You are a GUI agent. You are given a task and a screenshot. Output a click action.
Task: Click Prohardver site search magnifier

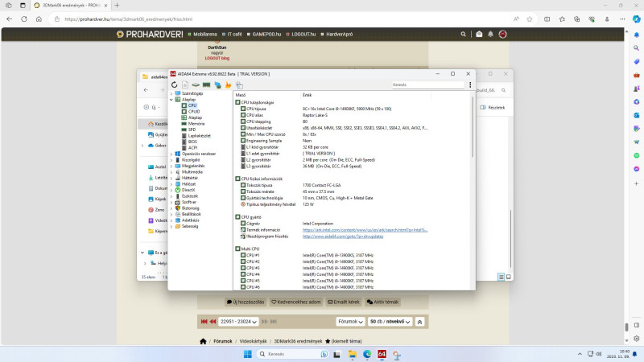(x=464, y=34)
